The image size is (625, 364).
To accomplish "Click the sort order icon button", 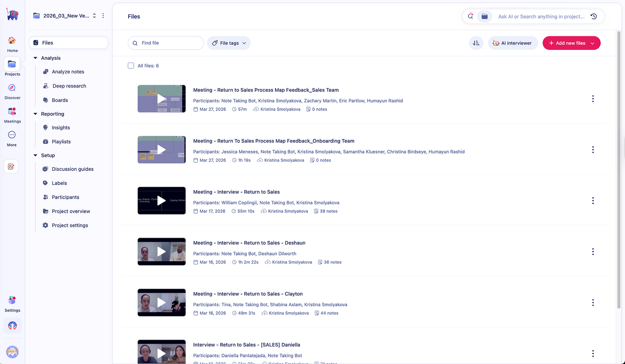I will (476, 43).
